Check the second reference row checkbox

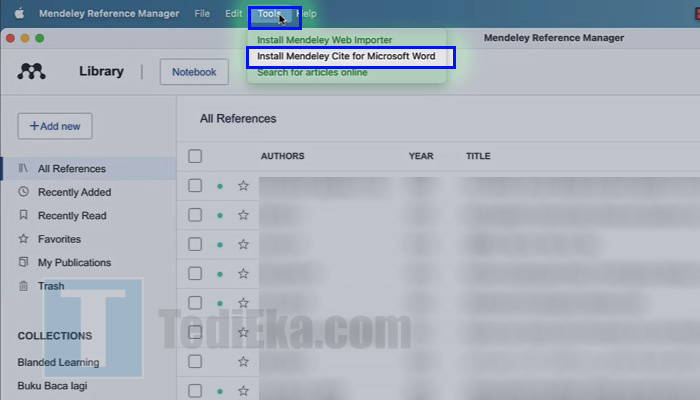[195, 215]
